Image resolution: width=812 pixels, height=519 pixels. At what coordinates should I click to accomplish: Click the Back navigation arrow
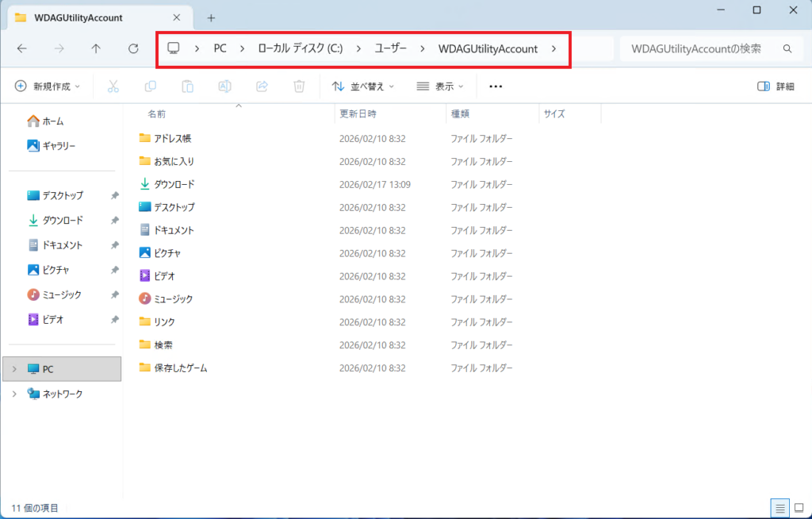22,48
